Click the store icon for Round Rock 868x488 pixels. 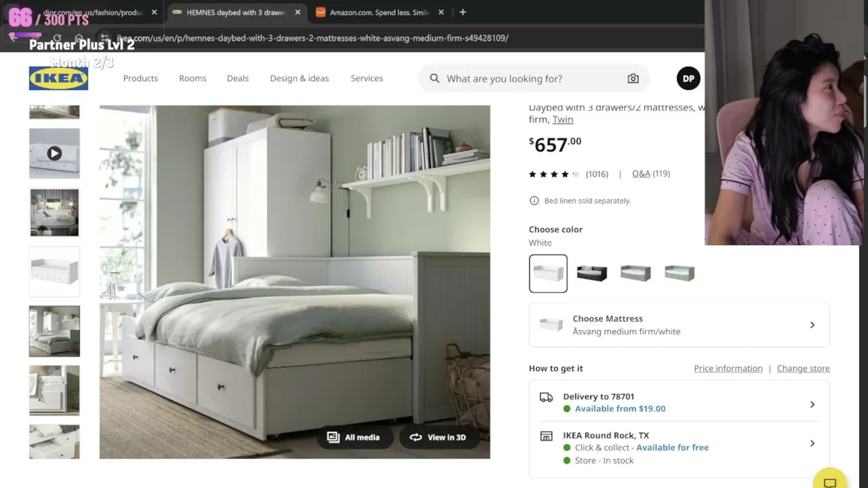coord(546,436)
